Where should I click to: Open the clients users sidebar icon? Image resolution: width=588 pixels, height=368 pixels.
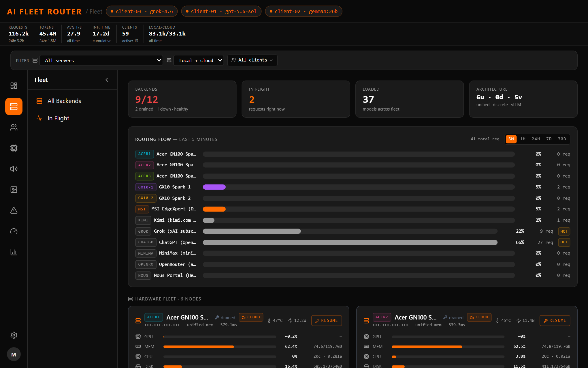click(14, 127)
